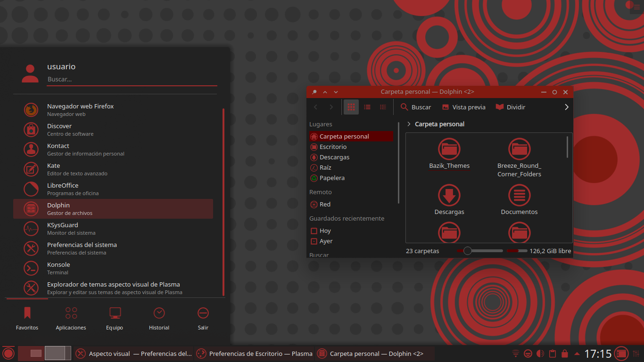The width and height of the screenshot is (644, 362).
Task: Switch to the first virtual desktop in the pager
Action: pos(31,353)
